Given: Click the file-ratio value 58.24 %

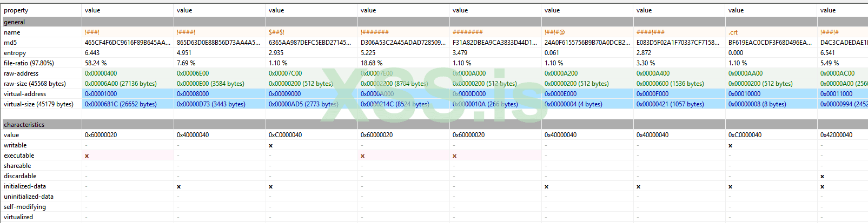Looking at the screenshot, I should [96, 63].
